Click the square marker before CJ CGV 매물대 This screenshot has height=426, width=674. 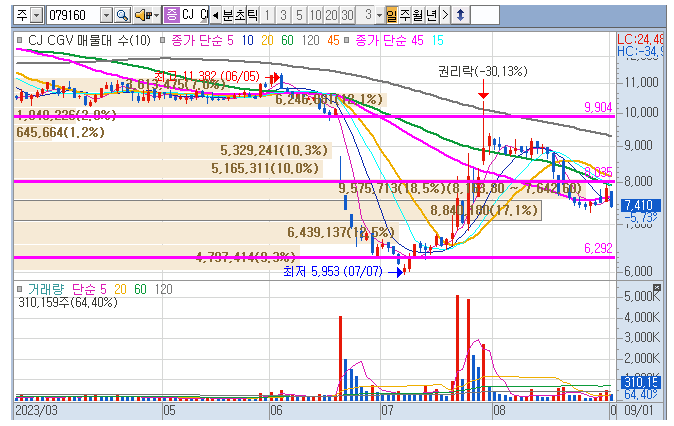click(19, 40)
